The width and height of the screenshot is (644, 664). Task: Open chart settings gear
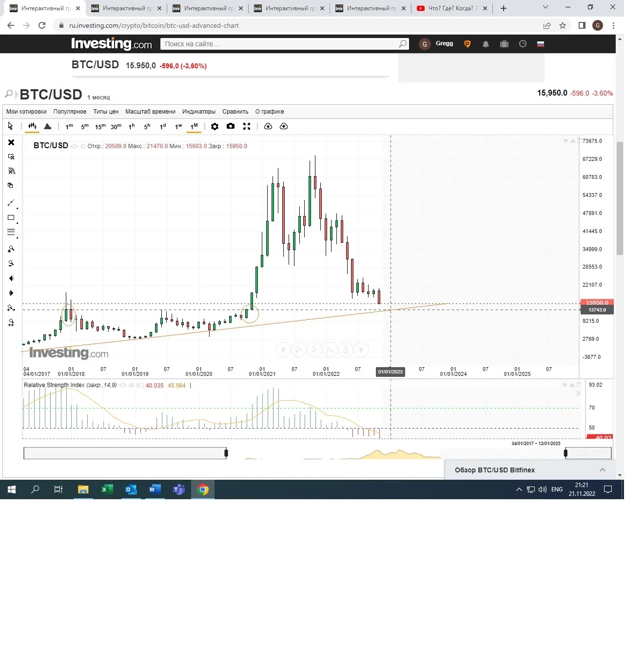click(215, 126)
